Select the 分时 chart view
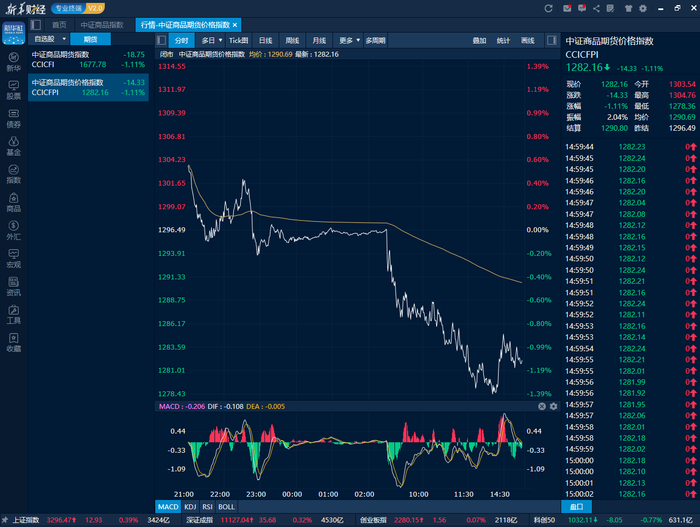 (x=182, y=40)
